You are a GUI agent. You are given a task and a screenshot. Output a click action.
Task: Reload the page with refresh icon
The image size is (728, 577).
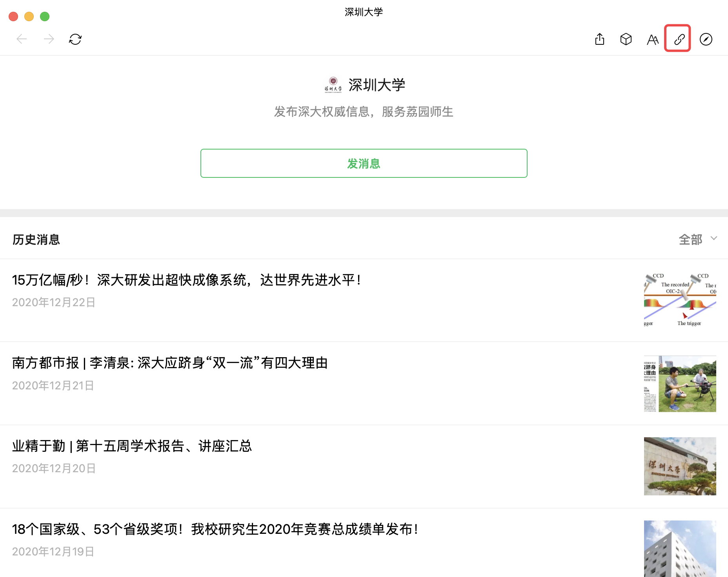point(75,39)
